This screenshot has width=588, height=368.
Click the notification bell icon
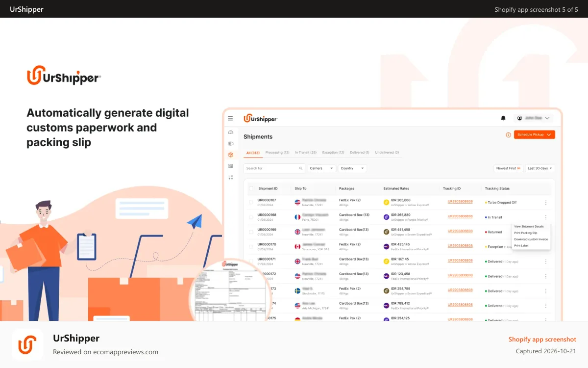point(503,118)
